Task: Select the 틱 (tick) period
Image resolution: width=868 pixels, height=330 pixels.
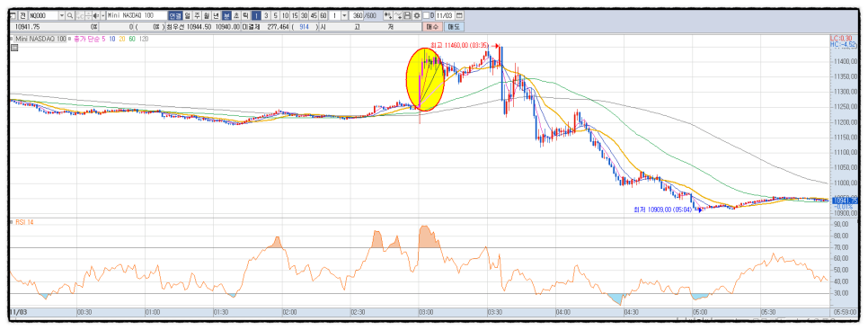Action: click(246, 15)
